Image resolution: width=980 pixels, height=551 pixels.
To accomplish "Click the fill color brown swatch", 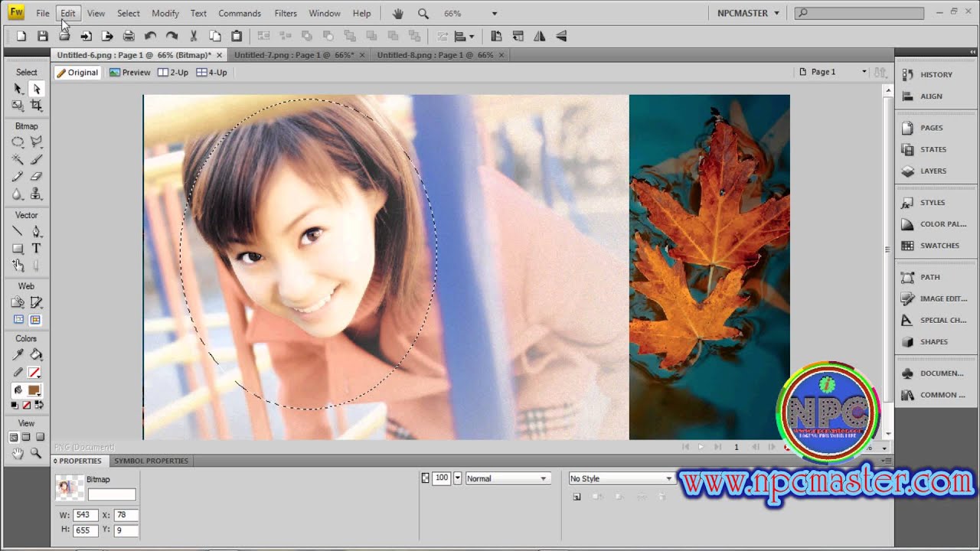I will tap(34, 390).
